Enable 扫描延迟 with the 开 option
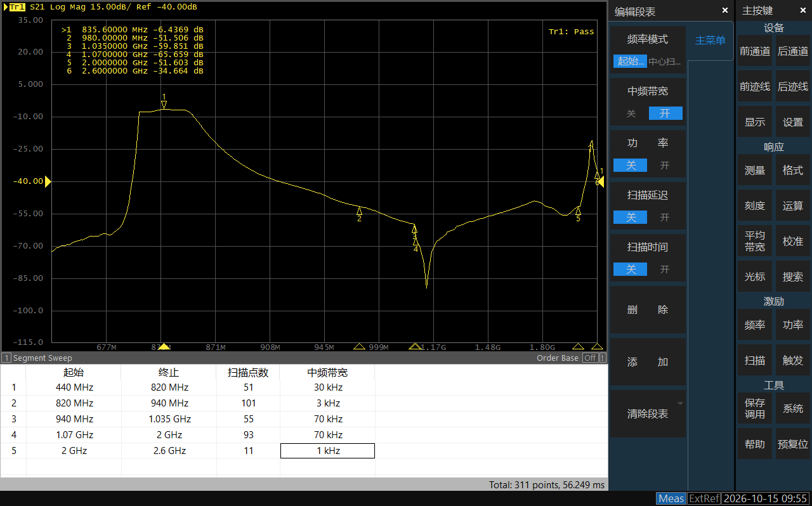The image size is (812, 506). 665,217
